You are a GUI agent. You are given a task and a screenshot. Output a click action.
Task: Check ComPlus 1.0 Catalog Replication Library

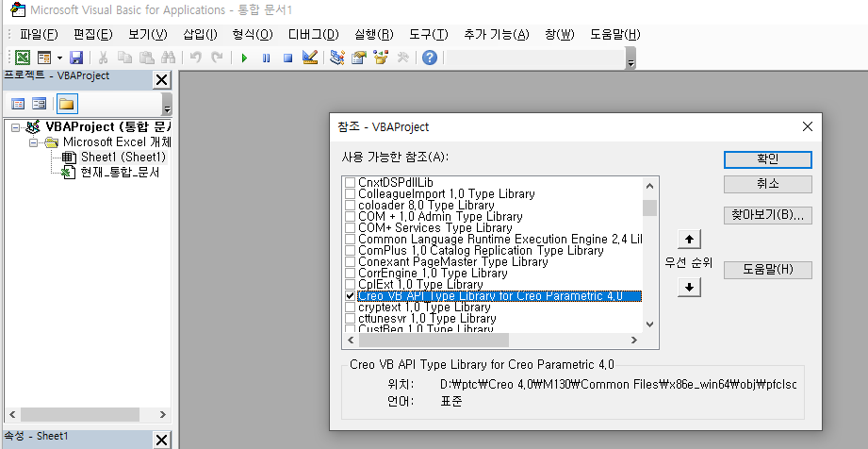350,251
